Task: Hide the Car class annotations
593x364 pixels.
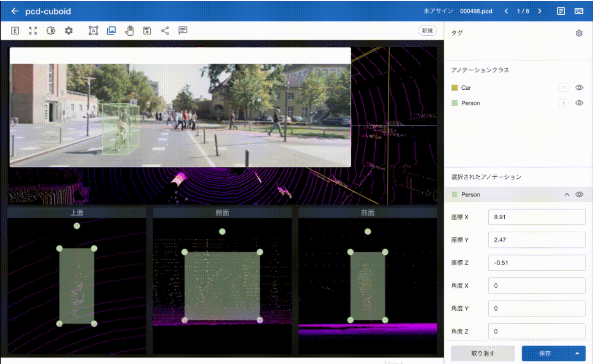Action: coord(579,88)
